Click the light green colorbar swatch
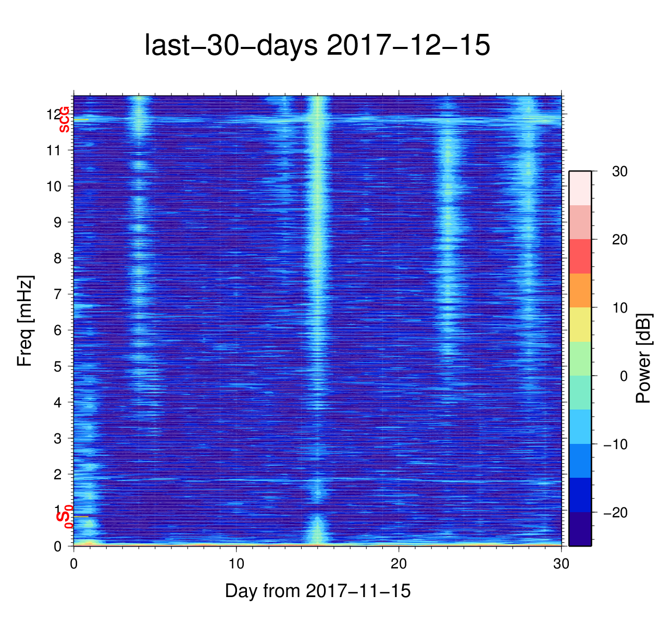Screen dimensions: 672x620 580,358
